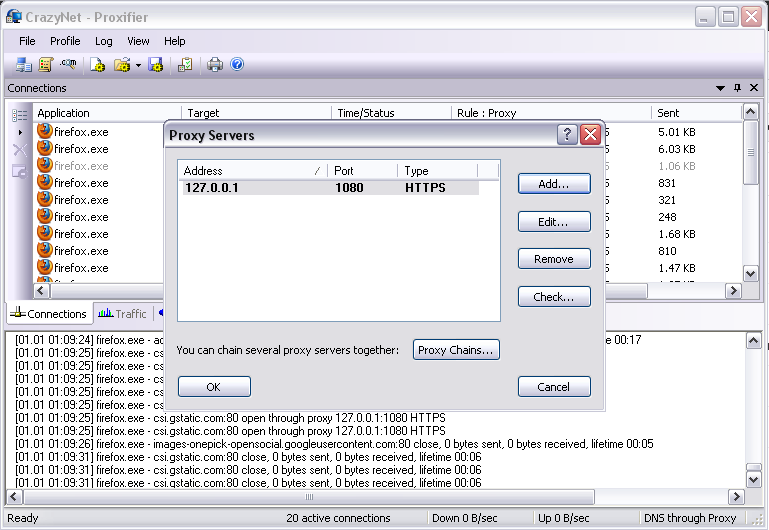This screenshot has width=769, height=530.
Task: Open the Log menu
Action: [x=103, y=41]
